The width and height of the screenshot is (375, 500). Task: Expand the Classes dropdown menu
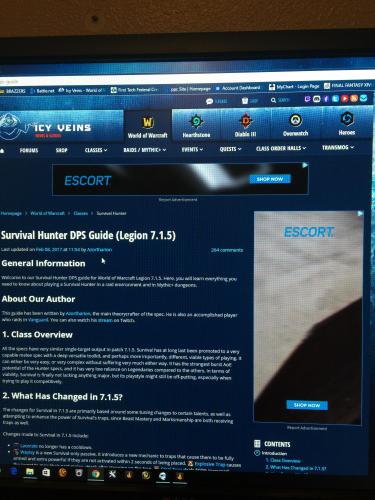pos(96,150)
